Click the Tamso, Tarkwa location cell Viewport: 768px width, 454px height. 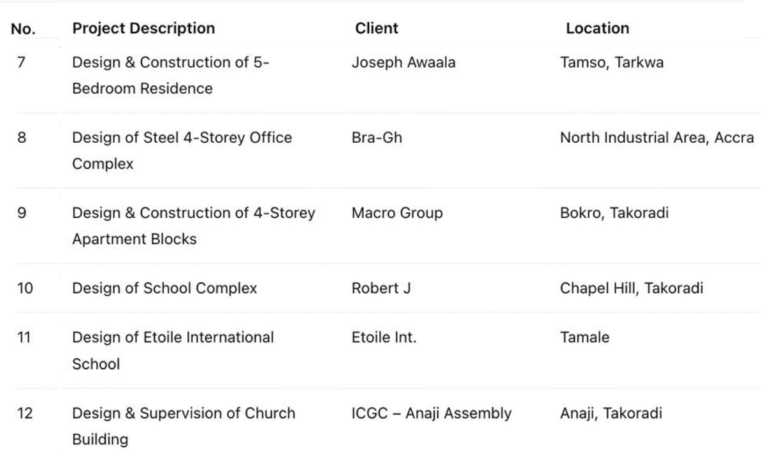pyautogui.click(x=612, y=62)
